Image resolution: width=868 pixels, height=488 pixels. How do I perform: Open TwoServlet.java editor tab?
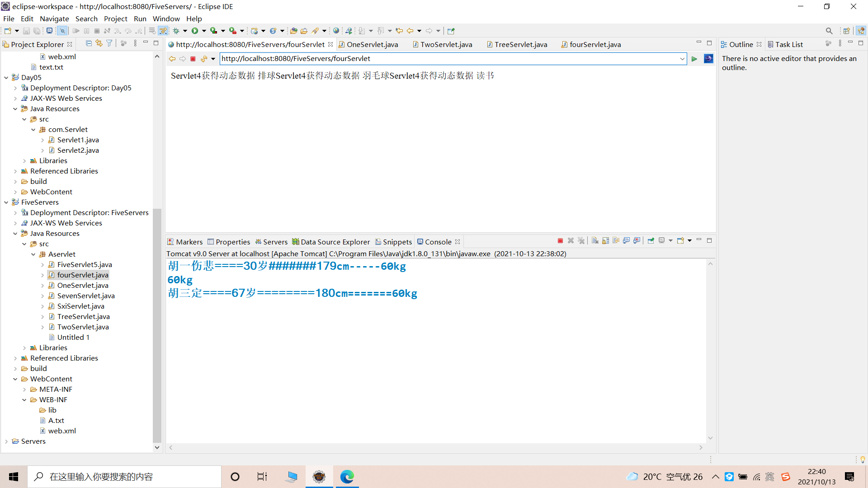[x=446, y=44]
